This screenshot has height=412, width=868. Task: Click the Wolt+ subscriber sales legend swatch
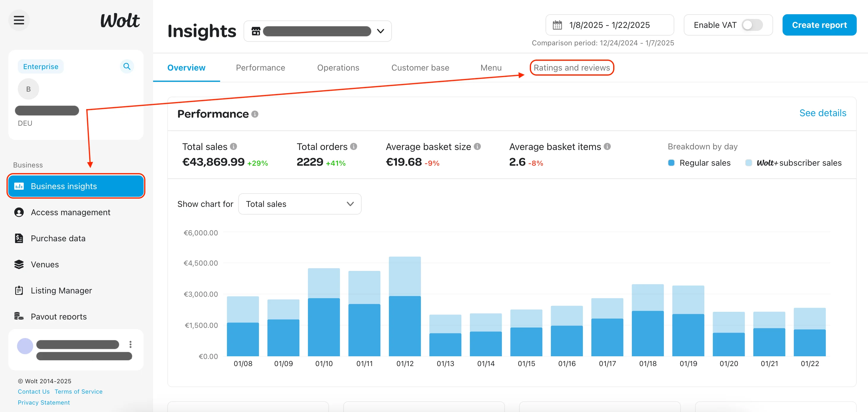pos(748,163)
